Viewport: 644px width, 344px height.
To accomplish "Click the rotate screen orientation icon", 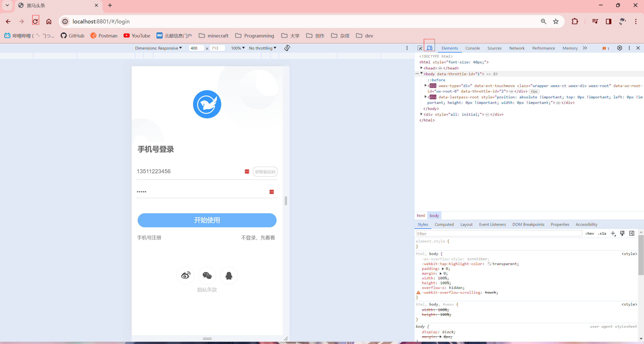I will [x=287, y=48].
